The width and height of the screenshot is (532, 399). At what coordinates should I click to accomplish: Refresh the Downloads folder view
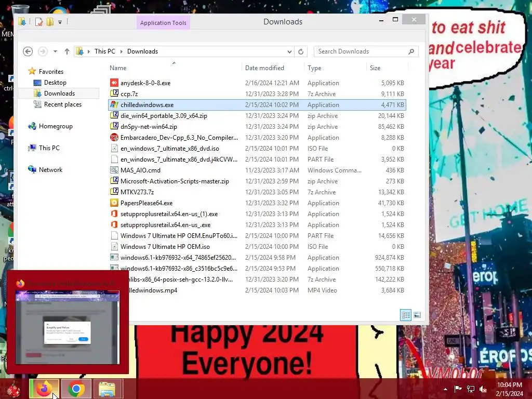click(301, 51)
